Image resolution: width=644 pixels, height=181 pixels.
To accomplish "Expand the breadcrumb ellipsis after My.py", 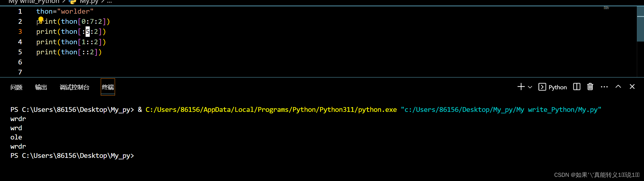I will (109, 2).
